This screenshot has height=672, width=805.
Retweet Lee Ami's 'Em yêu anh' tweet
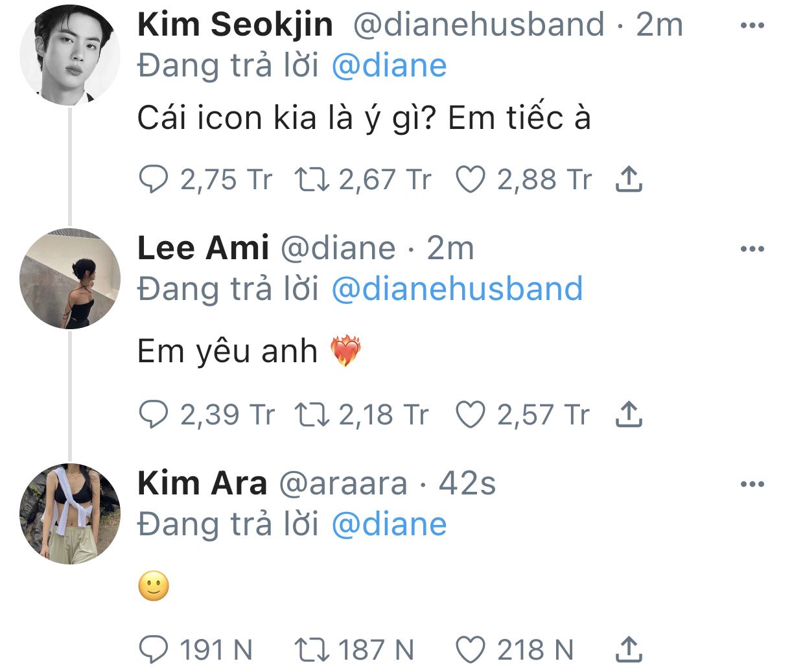click(312, 415)
